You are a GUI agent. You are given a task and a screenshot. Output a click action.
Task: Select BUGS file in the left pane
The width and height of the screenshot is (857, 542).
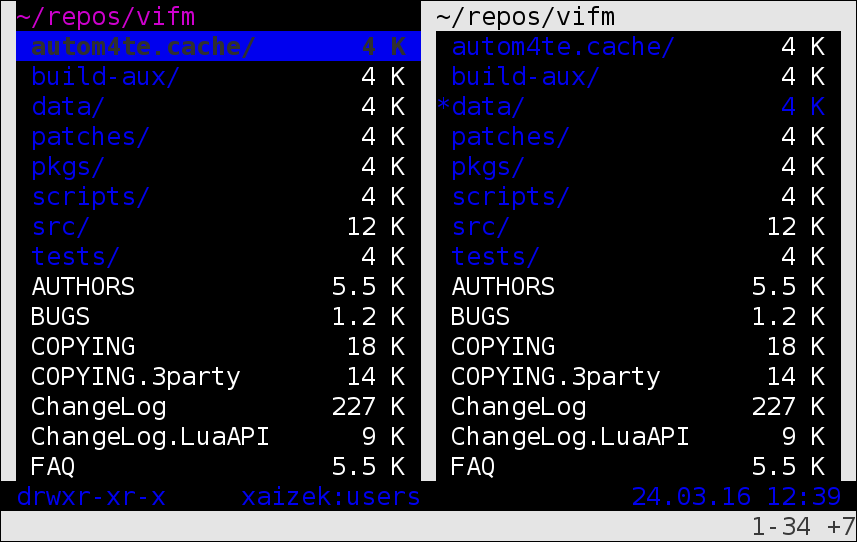(x=219, y=317)
